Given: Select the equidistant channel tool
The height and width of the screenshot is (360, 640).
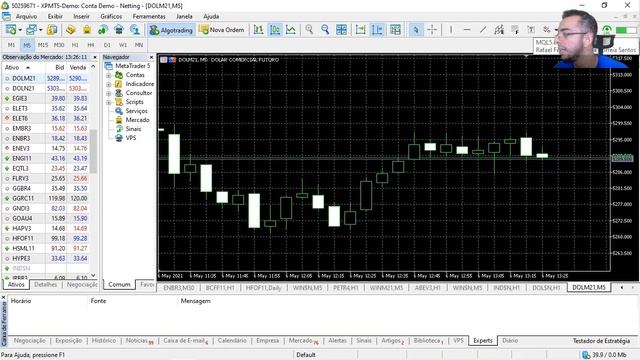Looking at the screenshot, I should (x=499, y=30).
